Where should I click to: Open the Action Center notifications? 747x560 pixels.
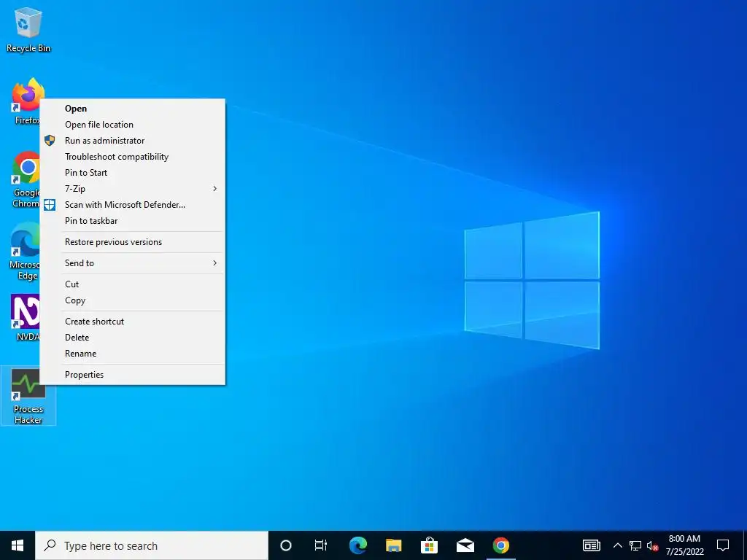point(723,545)
